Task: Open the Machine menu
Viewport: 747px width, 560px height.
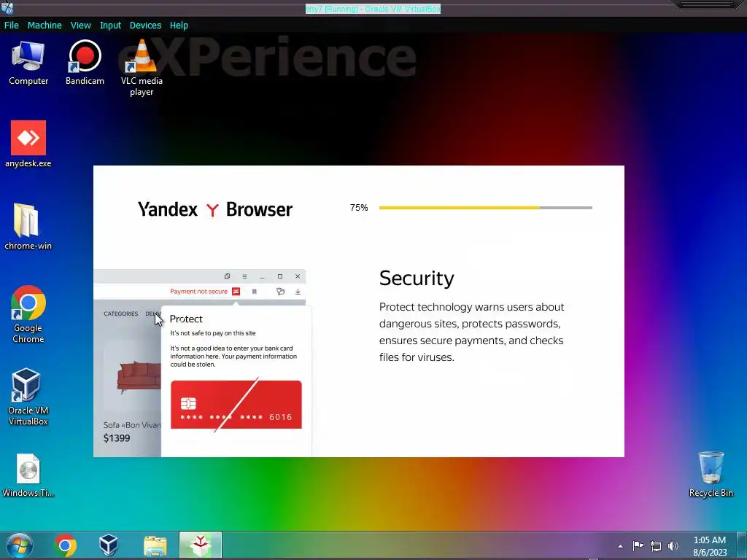Action: [44, 26]
